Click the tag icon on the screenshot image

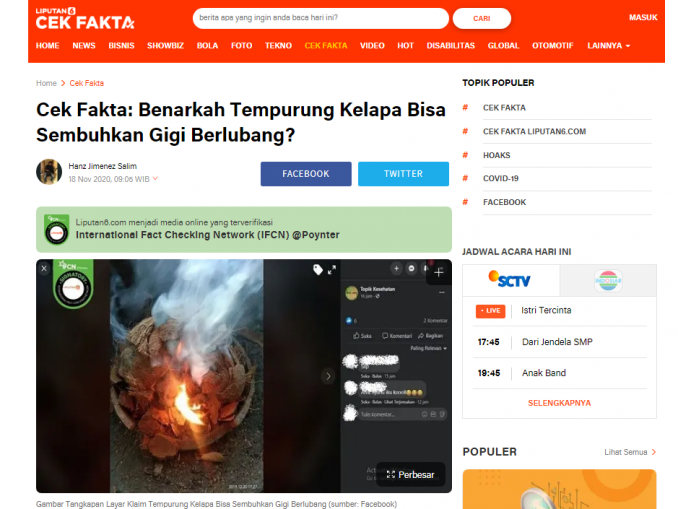(x=318, y=270)
